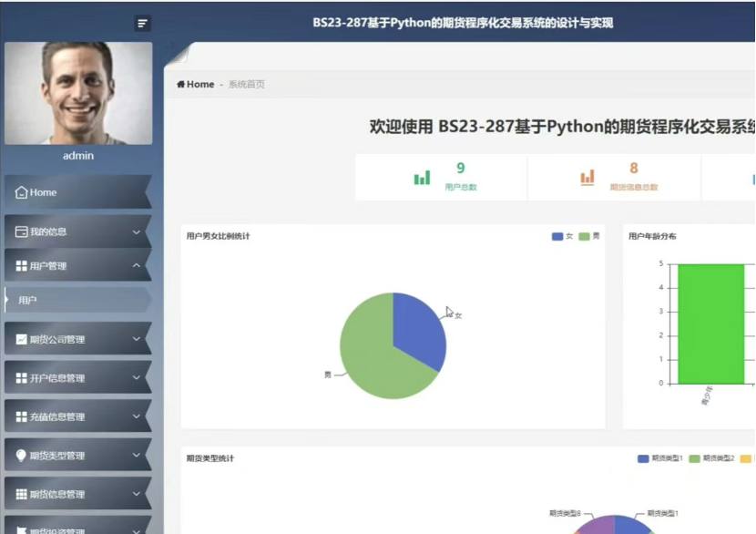Viewport: 756px width, 534px height.
Task: Click the 开户信息管理 grid icon
Action: 21,378
